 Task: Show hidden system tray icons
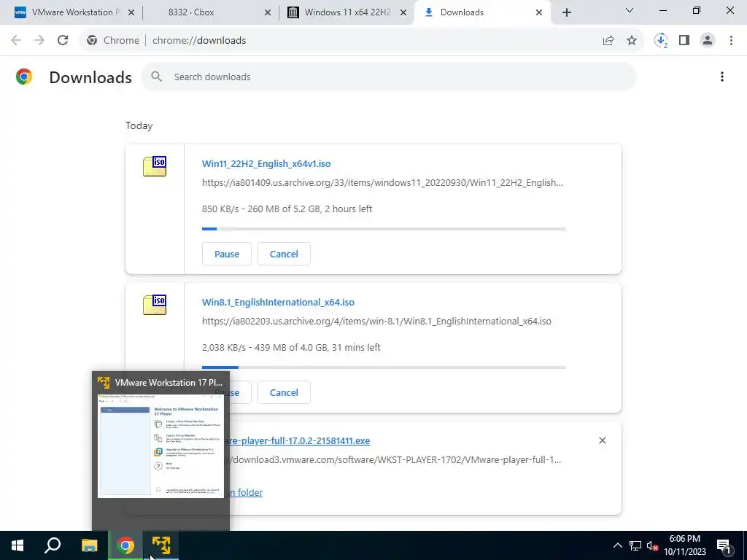[617, 545]
